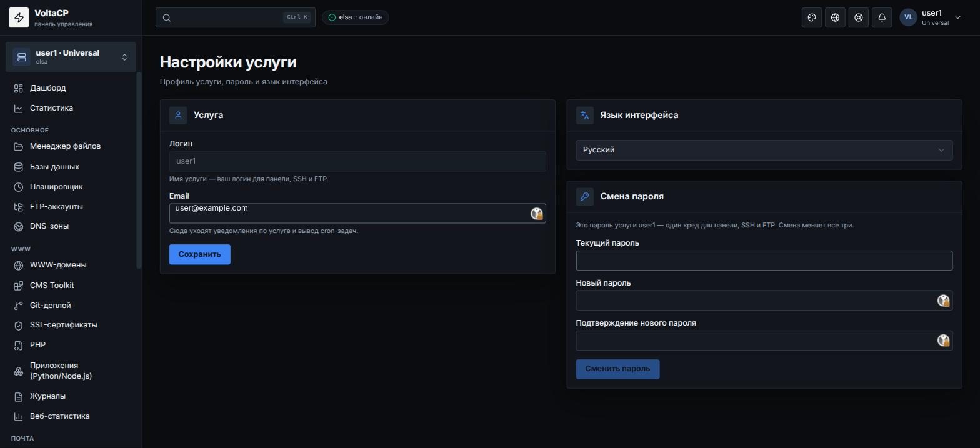Open Планировщик in the sidebar
The height and width of the screenshot is (448, 980).
[x=71, y=187]
